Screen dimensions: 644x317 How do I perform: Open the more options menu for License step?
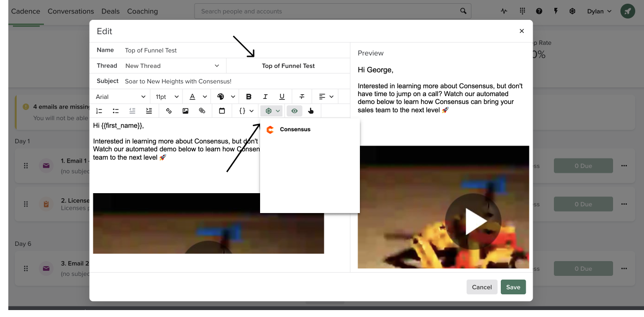624,204
